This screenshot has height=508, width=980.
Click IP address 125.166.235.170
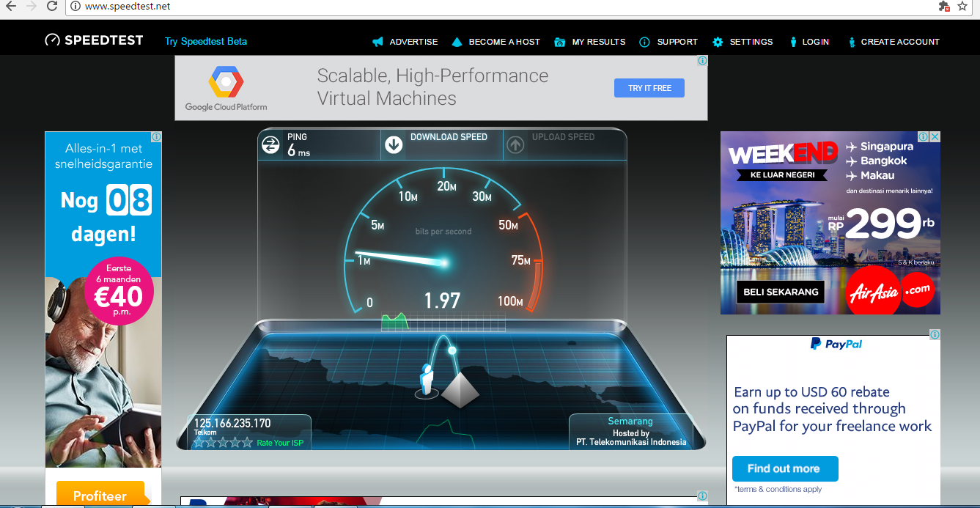click(232, 423)
